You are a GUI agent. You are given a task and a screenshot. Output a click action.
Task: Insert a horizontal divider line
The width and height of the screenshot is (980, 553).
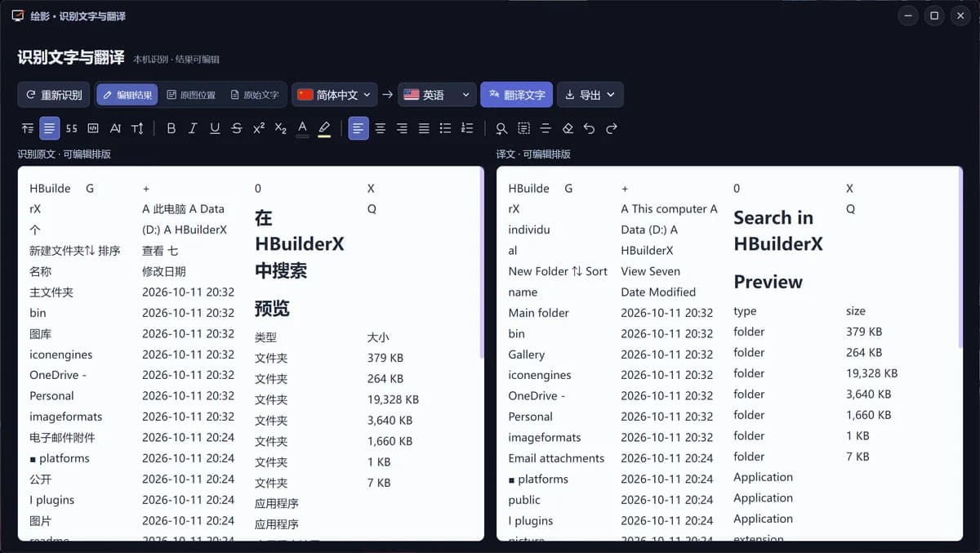point(546,128)
